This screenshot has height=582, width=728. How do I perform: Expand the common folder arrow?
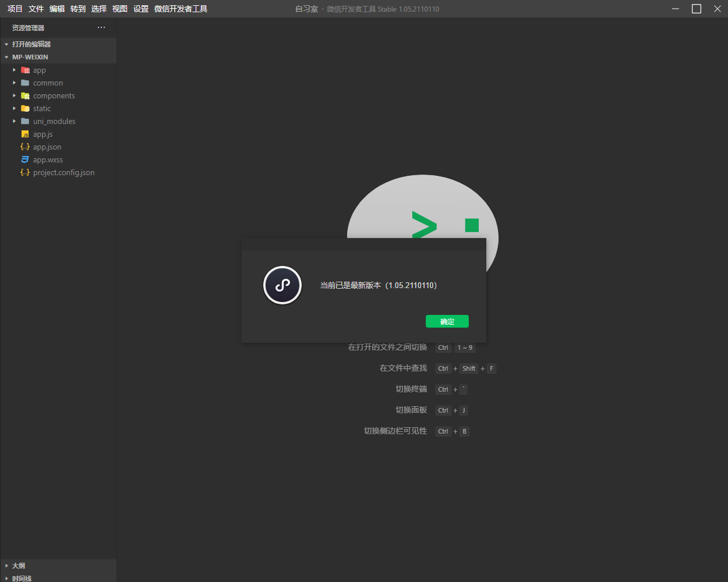coord(15,83)
